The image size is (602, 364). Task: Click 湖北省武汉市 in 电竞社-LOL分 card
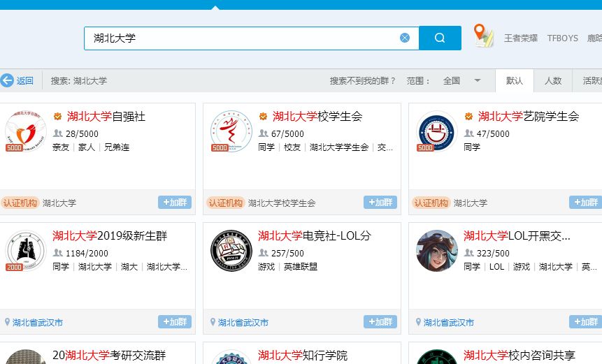243,323
